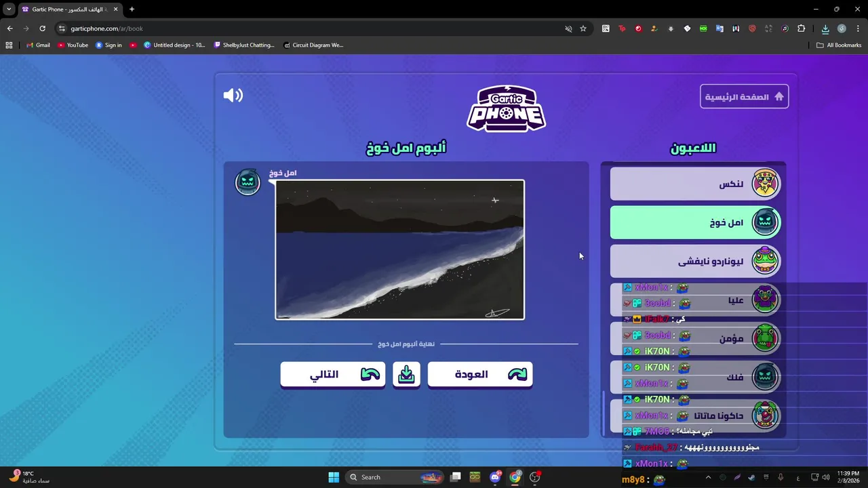Click the frog avatar of ليوناردو نايفشى

pyautogui.click(x=765, y=260)
